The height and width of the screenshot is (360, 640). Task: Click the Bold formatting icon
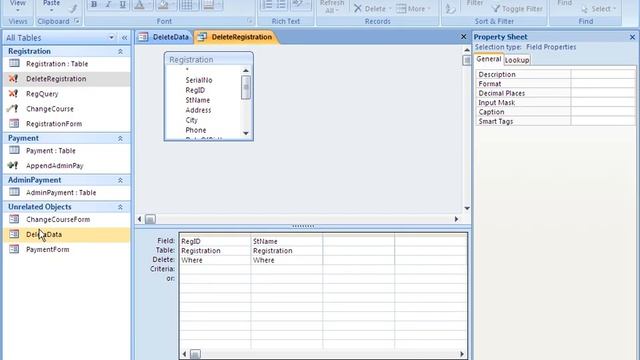click(x=94, y=4)
